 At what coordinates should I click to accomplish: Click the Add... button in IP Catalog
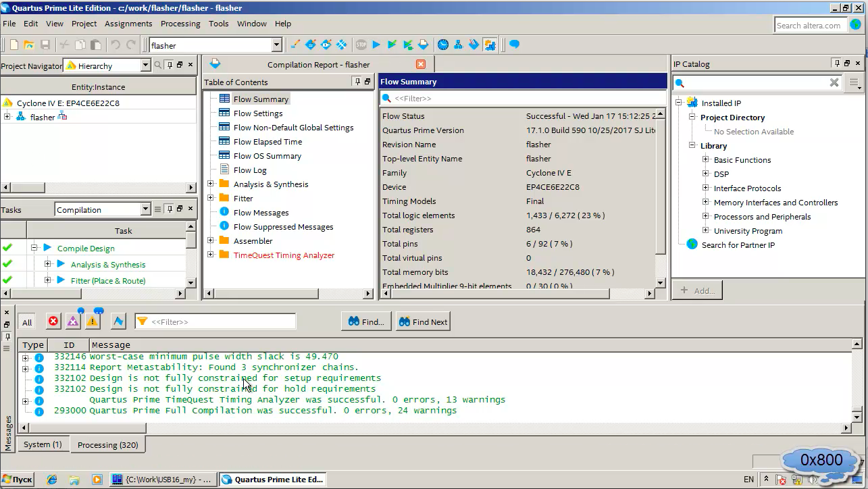pos(697,290)
